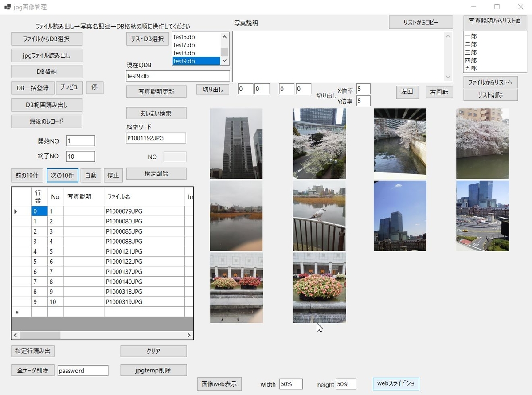532x395 pixels.
Task: Click width percentage field
Action: pyautogui.click(x=291, y=384)
